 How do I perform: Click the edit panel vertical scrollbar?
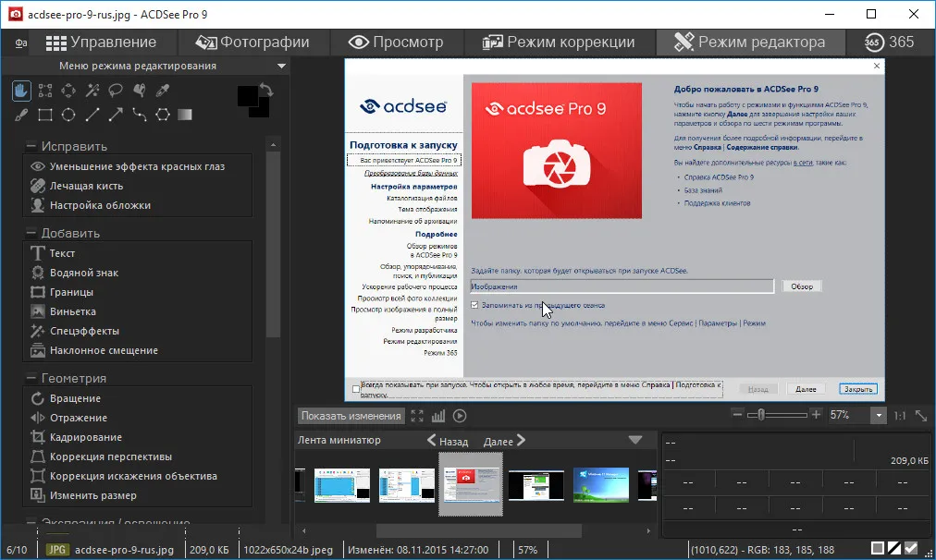tap(273, 245)
